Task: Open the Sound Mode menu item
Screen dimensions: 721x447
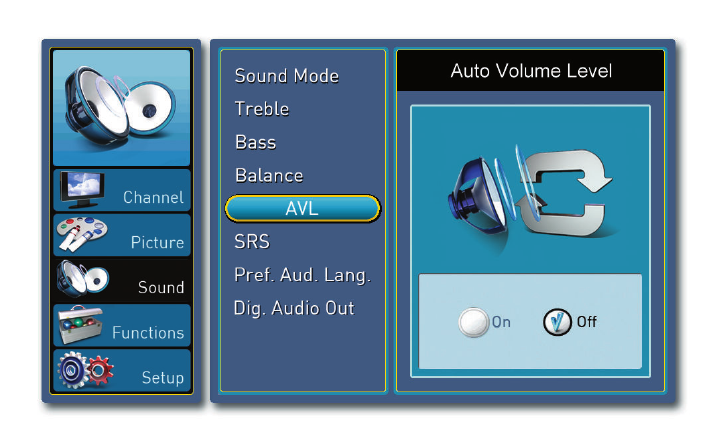Action: click(x=287, y=76)
